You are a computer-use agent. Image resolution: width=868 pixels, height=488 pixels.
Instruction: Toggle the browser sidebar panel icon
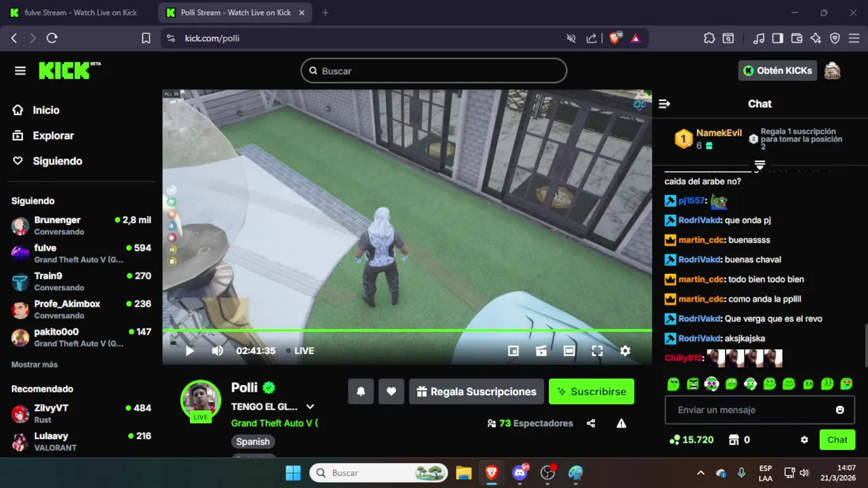pyautogui.click(x=778, y=38)
